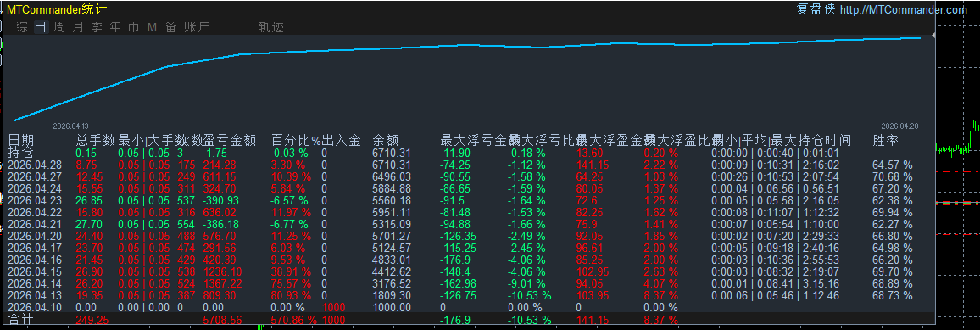Switch to the M tab

(152, 27)
